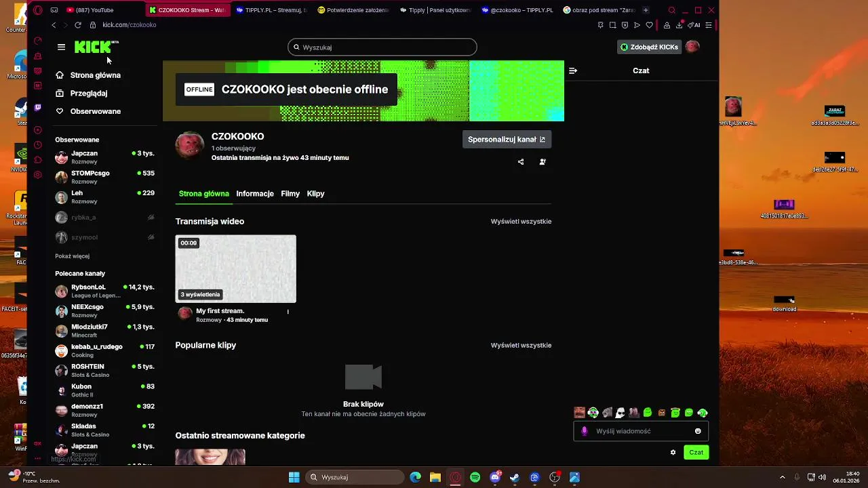The width and height of the screenshot is (868, 488).
Task: Switch to obraz pod stream Google tab
Action: [x=599, y=10]
